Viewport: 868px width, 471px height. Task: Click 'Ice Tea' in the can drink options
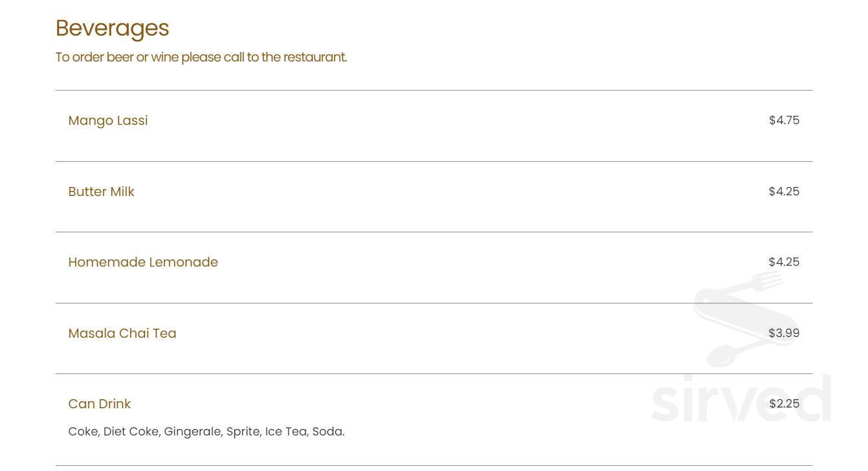coord(285,432)
